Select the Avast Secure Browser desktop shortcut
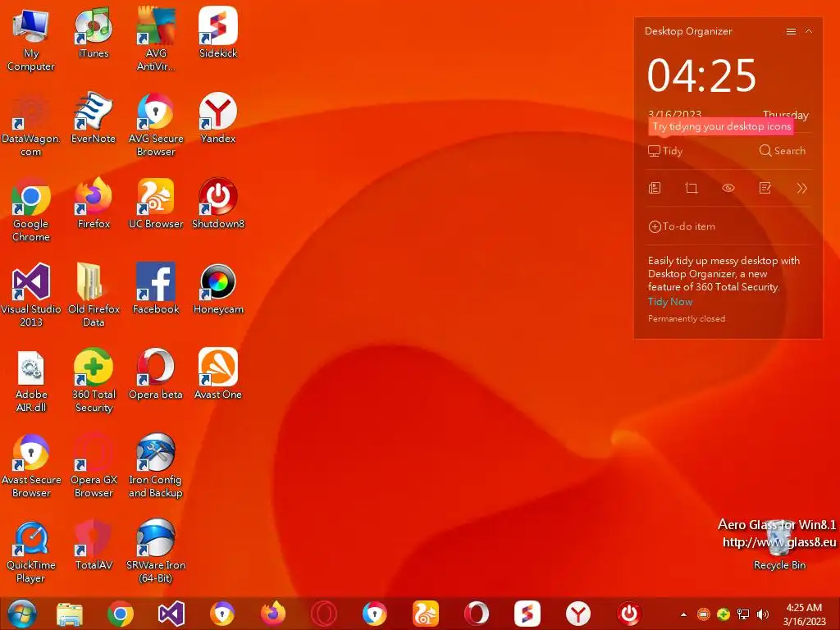 tap(30, 466)
